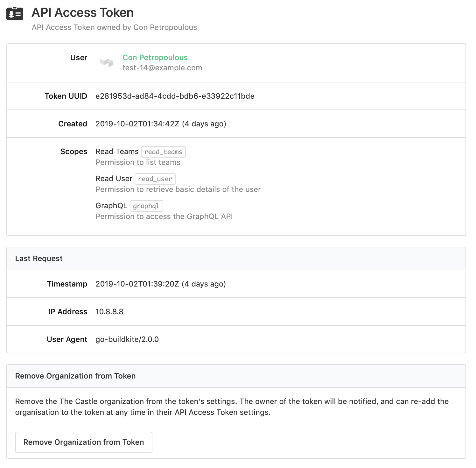Select the read_teams scope tag
Viewport: 476px width, 468px height.
pos(163,152)
